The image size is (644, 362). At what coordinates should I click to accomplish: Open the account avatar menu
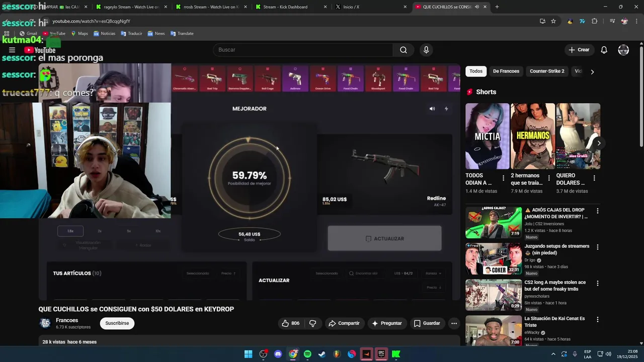(623, 50)
